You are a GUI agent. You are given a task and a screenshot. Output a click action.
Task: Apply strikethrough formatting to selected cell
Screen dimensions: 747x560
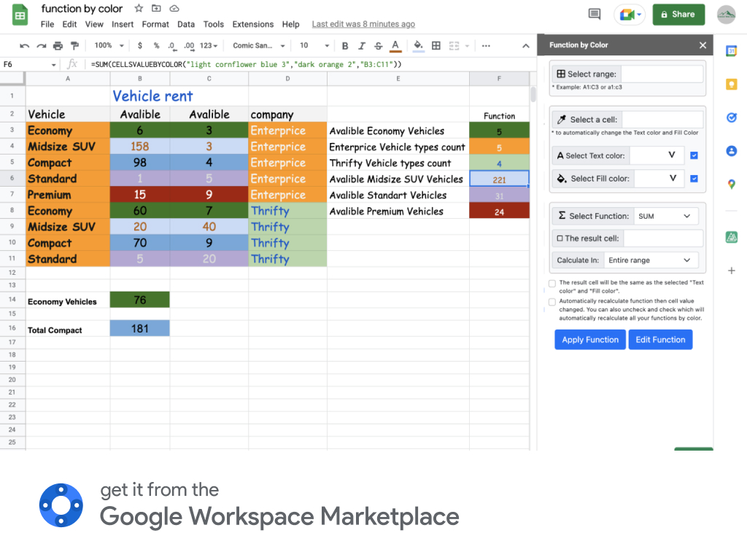click(378, 45)
